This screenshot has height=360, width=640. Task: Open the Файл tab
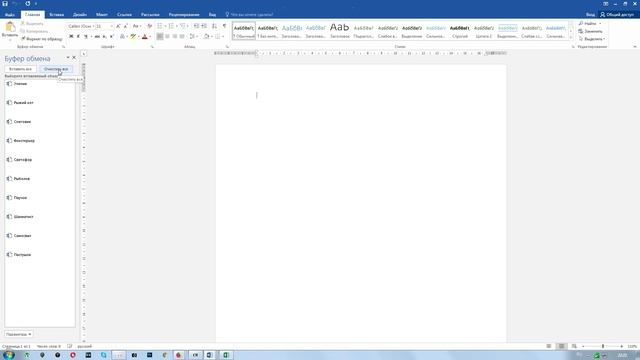coord(10,15)
